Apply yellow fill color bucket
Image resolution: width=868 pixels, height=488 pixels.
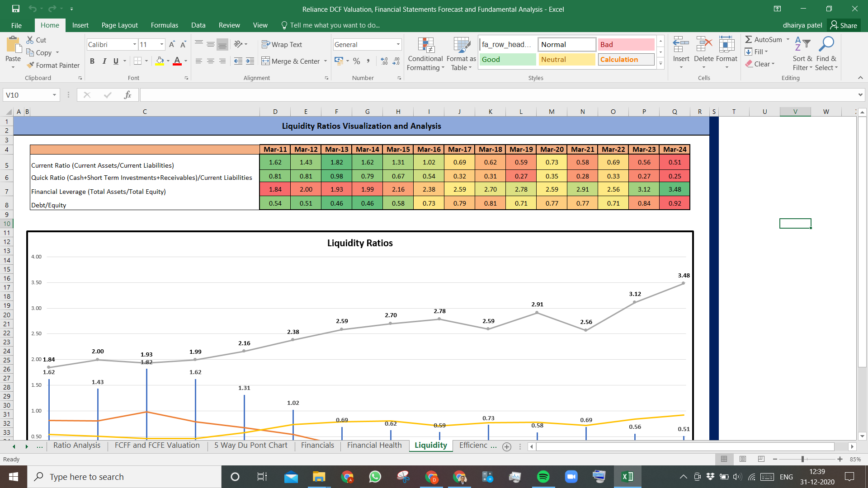point(160,61)
